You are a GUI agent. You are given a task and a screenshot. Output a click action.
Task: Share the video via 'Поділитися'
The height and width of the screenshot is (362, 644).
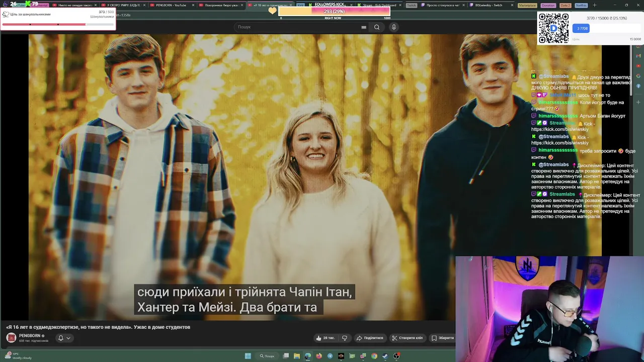(x=370, y=338)
